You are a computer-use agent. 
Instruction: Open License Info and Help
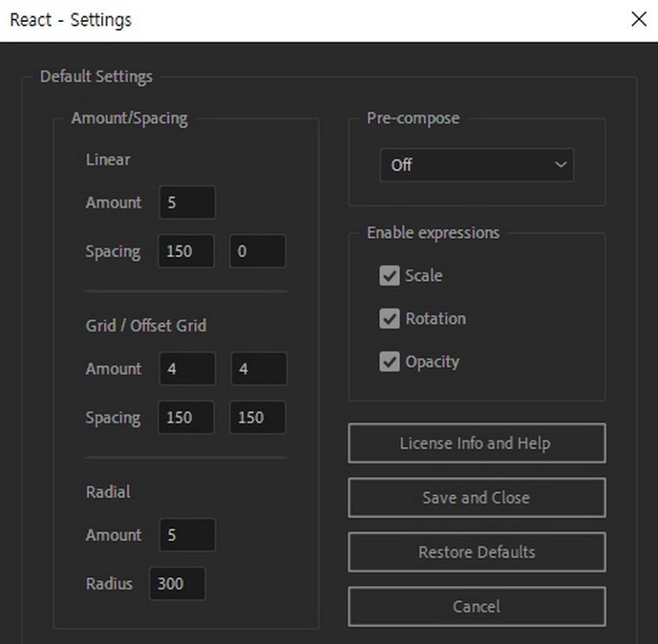click(477, 443)
